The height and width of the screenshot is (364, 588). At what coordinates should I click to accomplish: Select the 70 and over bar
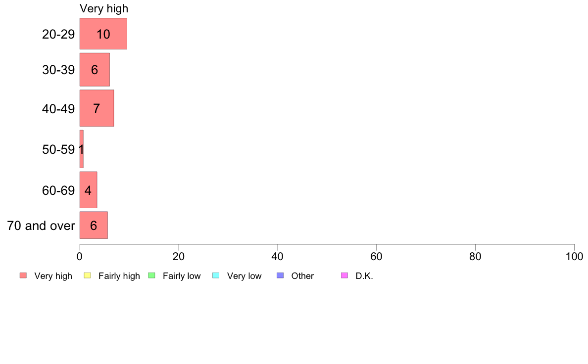pyautogui.click(x=94, y=226)
